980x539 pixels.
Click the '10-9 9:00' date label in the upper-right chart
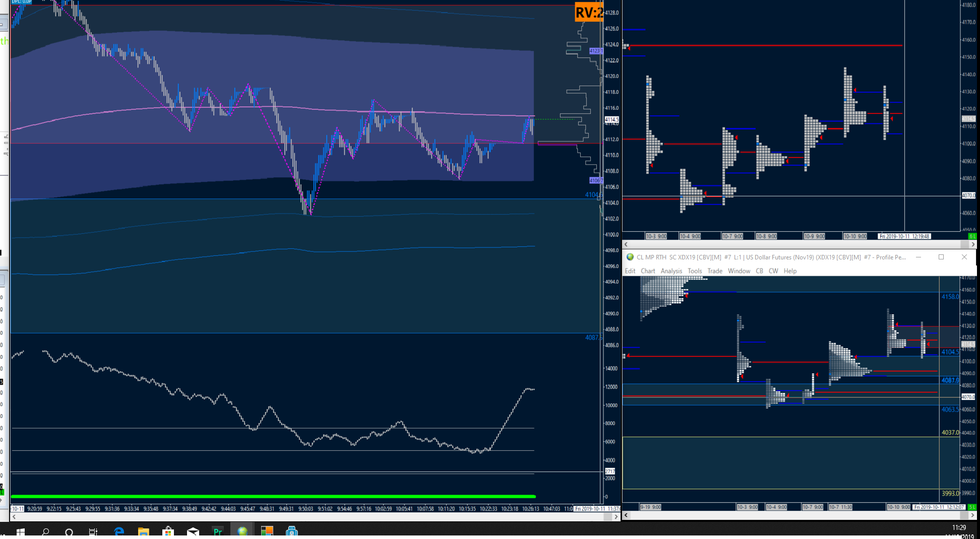coord(814,236)
